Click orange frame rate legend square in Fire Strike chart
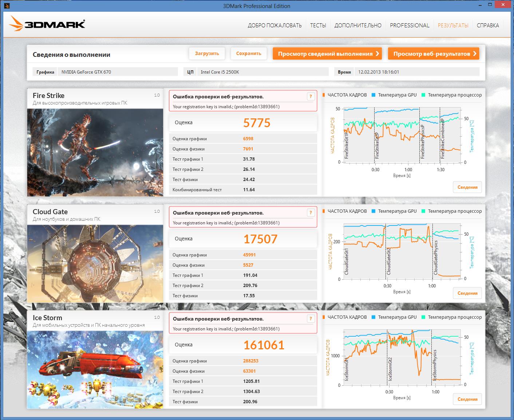514x420 pixels. tap(324, 95)
